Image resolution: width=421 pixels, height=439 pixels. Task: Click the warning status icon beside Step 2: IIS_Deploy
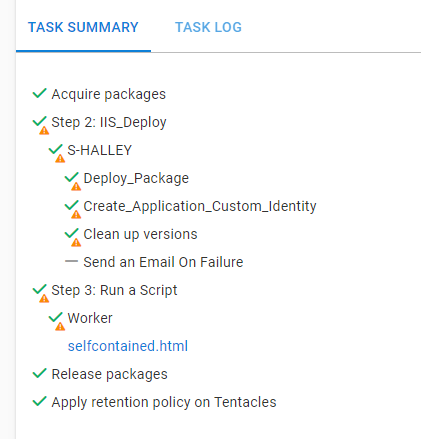click(x=41, y=125)
